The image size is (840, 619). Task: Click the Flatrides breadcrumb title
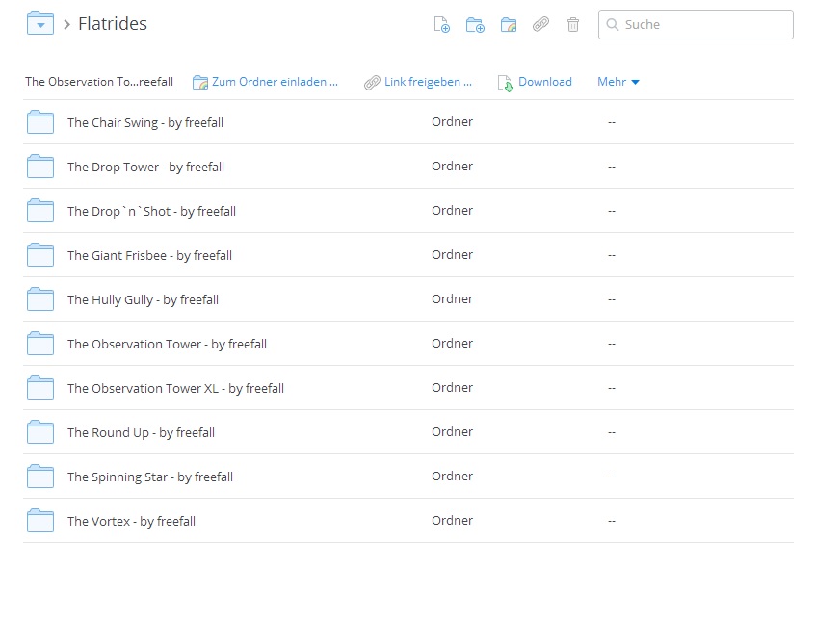[x=113, y=24]
